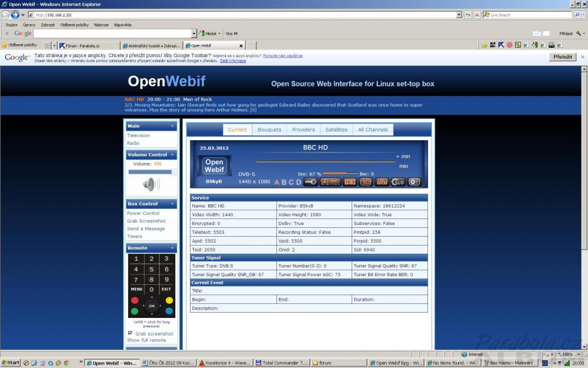Select tuner A indicator
The width and height of the screenshot is (588, 368).
click(x=277, y=182)
